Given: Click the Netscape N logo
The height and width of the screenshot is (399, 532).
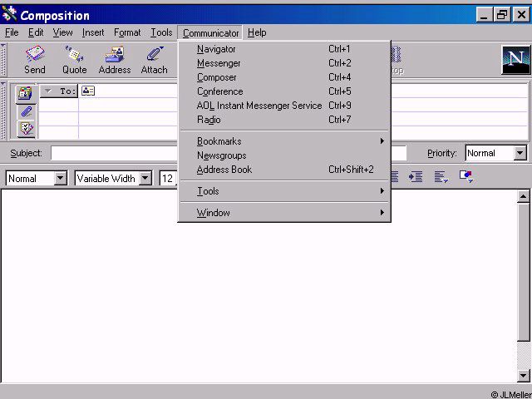Looking at the screenshot, I should point(516,60).
